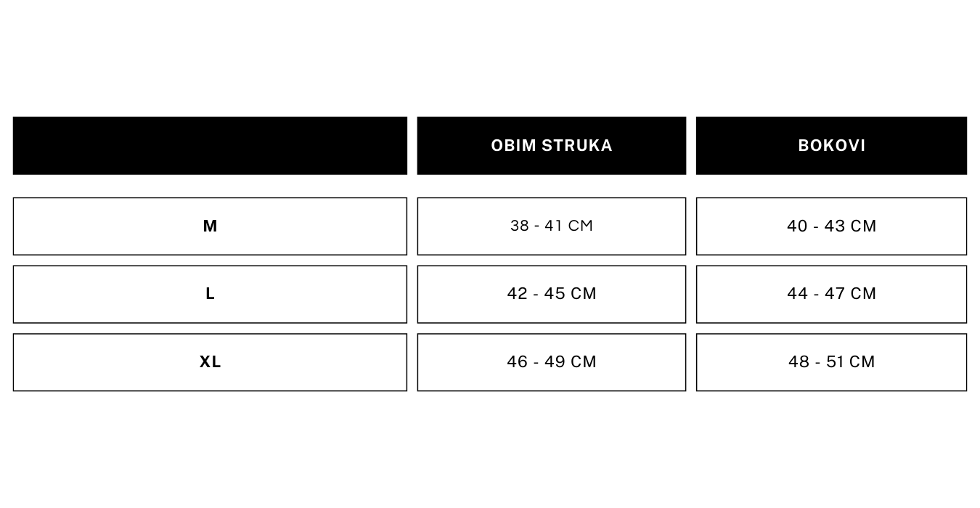Select the L size row label
The width and height of the screenshot is (980, 508).
coord(210,294)
